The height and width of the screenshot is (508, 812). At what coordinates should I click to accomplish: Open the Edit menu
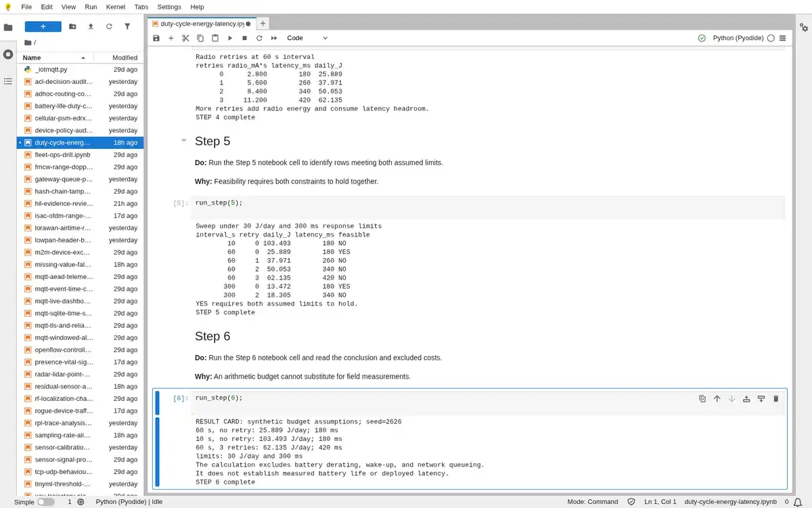(47, 7)
